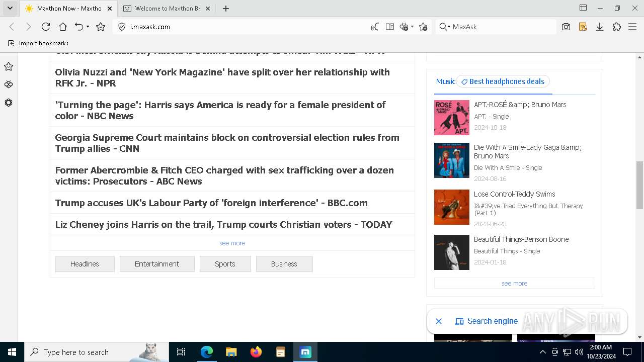The height and width of the screenshot is (362, 644).
Task: Go to the home page
Action: pos(62,27)
